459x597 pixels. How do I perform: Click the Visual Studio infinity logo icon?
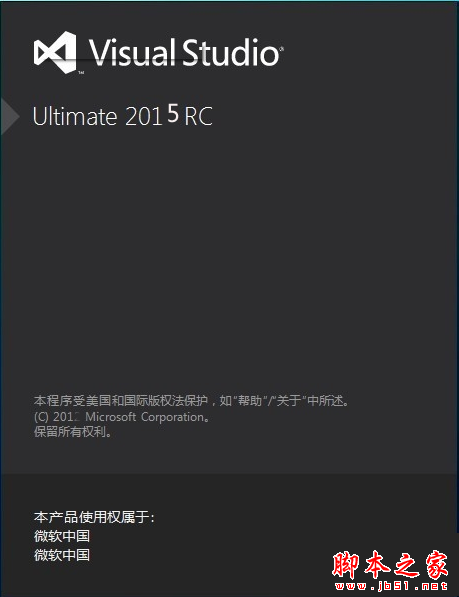pyautogui.click(x=55, y=52)
